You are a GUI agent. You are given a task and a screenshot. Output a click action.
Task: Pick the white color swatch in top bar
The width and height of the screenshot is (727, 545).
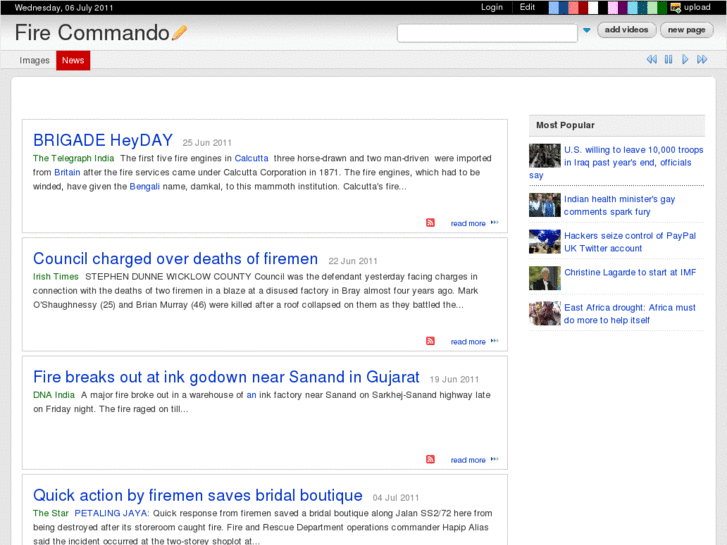[593, 7]
